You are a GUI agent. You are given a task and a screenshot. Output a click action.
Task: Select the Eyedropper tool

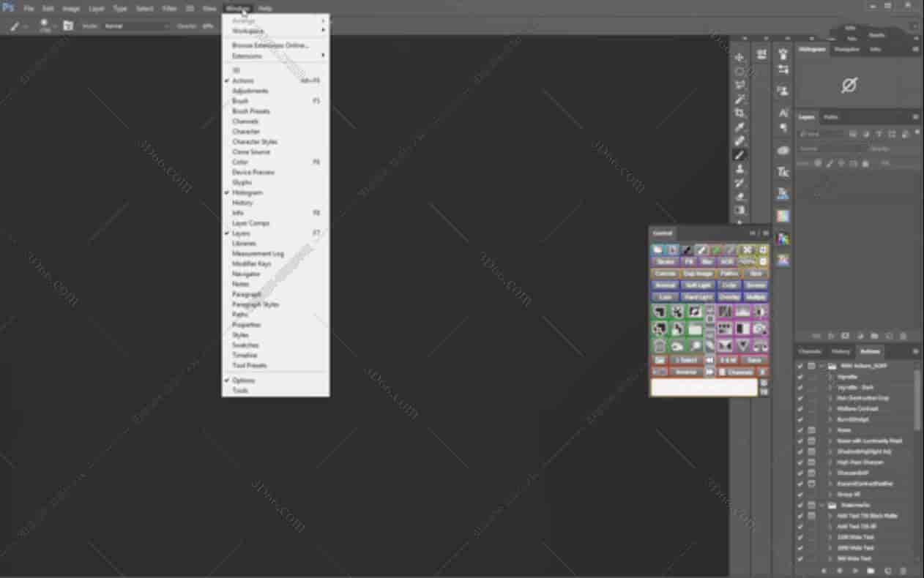[739, 127]
